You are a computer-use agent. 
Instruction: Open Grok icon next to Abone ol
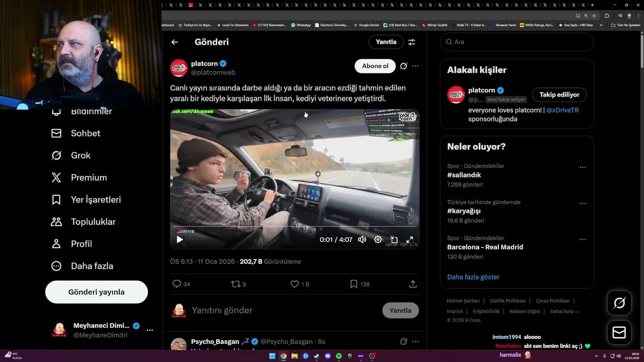[404, 66]
